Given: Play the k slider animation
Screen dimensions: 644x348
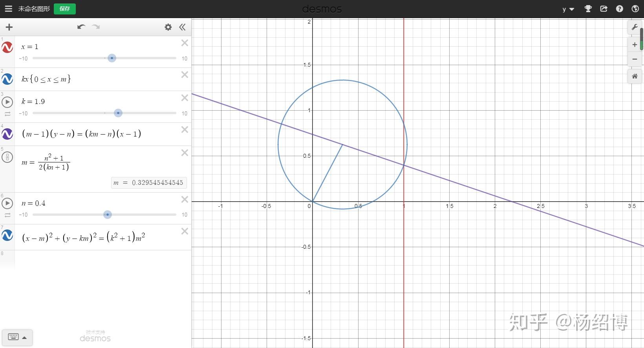Looking at the screenshot, I should click(7, 102).
